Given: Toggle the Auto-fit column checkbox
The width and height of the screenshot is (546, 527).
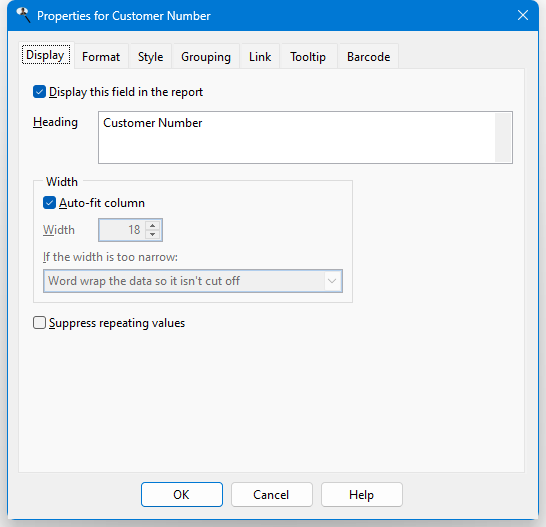Looking at the screenshot, I should pos(49,203).
